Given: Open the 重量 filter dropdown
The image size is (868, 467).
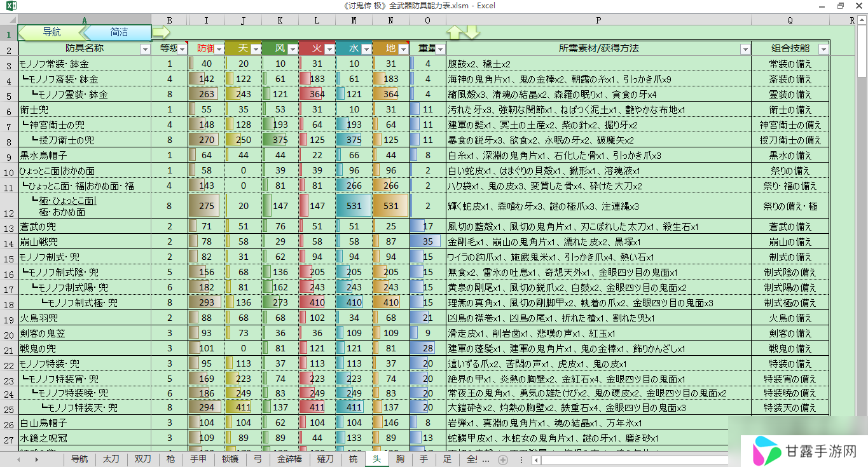Looking at the screenshot, I should pos(440,49).
